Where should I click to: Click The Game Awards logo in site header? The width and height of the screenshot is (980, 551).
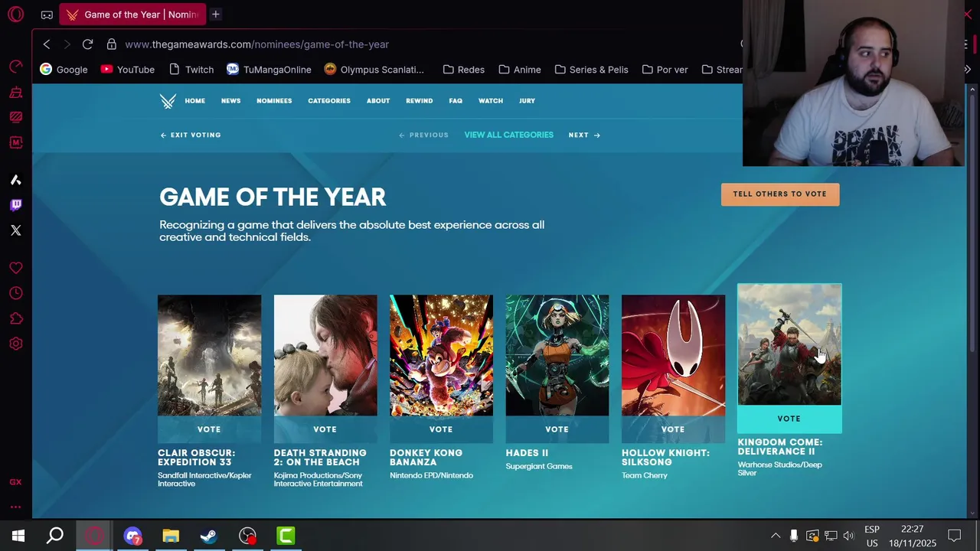tap(168, 101)
